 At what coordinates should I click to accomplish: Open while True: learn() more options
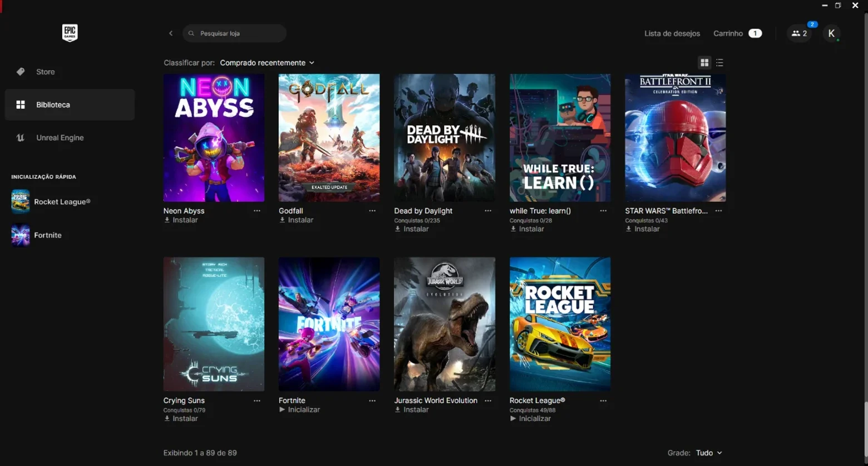click(x=603, y=211)
